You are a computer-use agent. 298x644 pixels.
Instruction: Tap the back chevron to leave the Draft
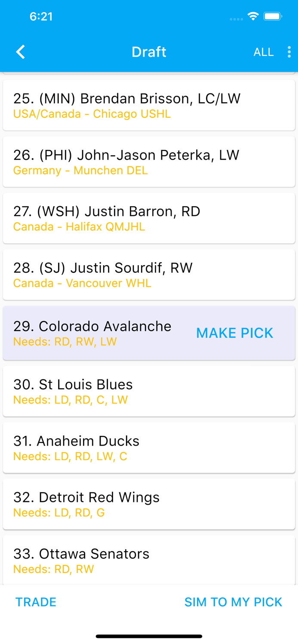[20, 52]
